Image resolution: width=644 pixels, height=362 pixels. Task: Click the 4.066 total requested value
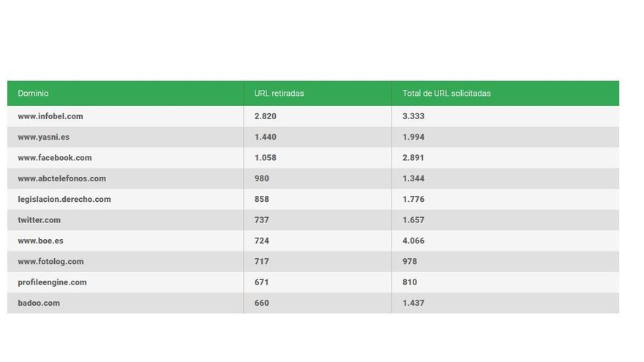(413, 241)
